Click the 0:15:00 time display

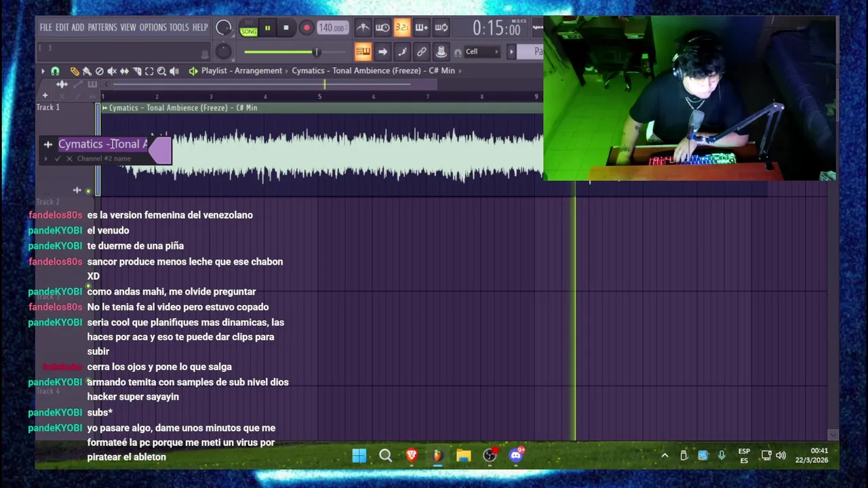click(496, 28)
